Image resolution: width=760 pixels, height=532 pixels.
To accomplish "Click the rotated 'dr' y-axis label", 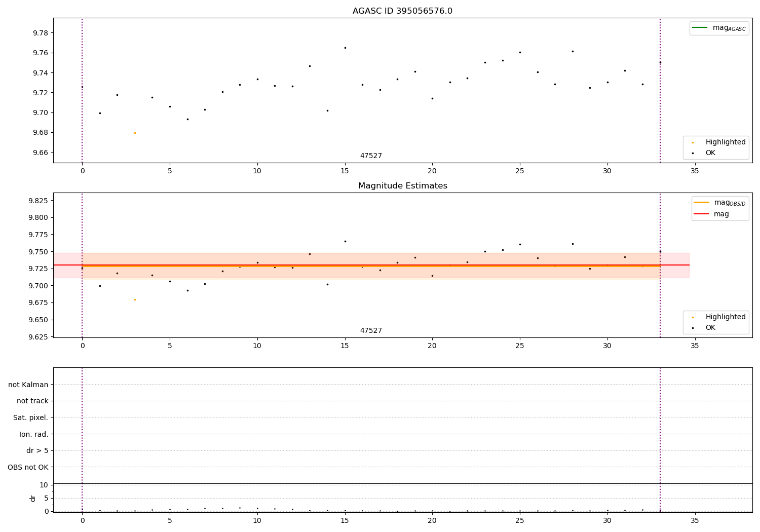I will pyautogui.click(x=33, y=498).
